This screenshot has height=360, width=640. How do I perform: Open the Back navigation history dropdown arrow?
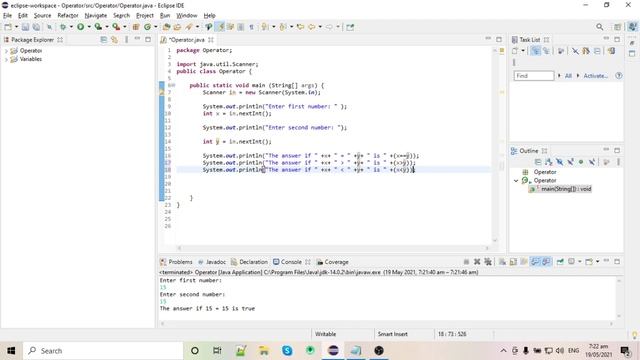point(320,27)
